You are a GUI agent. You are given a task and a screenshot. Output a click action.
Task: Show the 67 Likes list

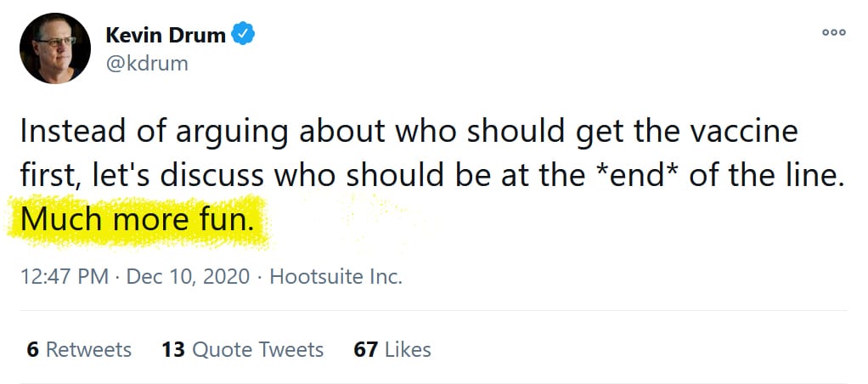(392, 349)
